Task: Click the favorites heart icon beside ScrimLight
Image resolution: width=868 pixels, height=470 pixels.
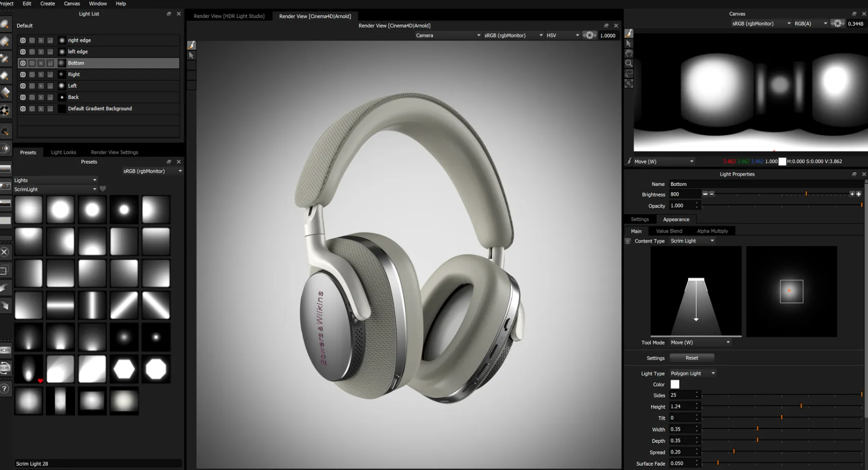Action: coord(103,189)
